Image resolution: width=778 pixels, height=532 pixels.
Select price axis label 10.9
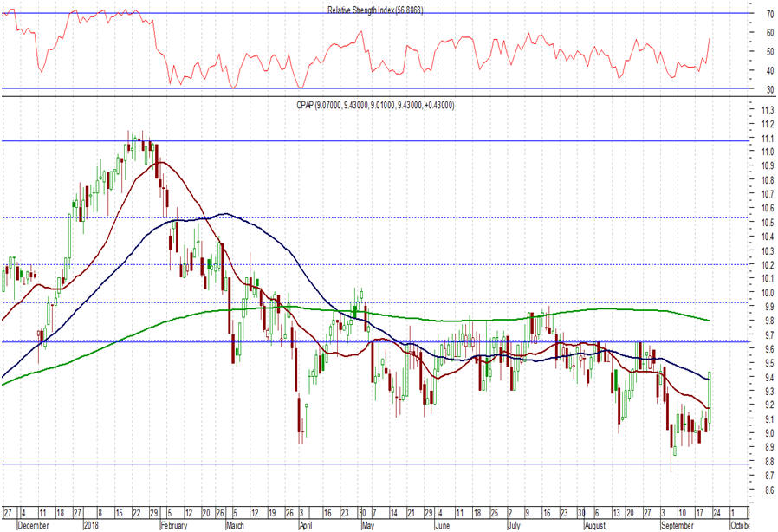(768, 165)
